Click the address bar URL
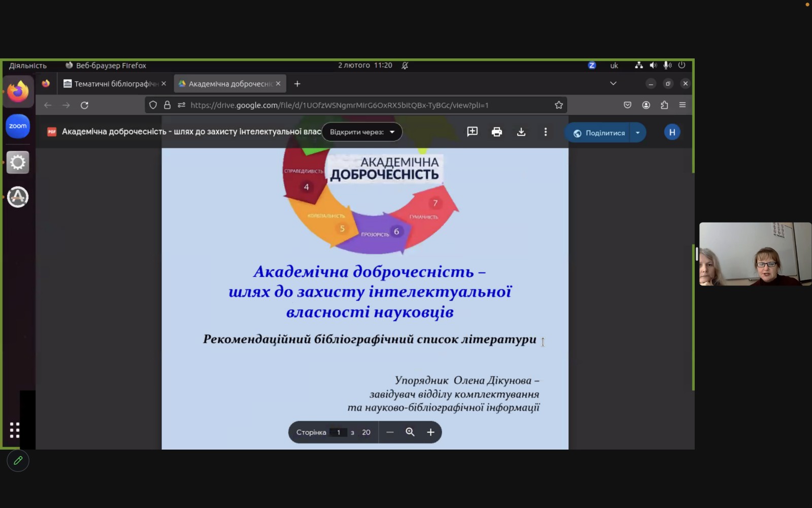812x508 pixels. 340,105
